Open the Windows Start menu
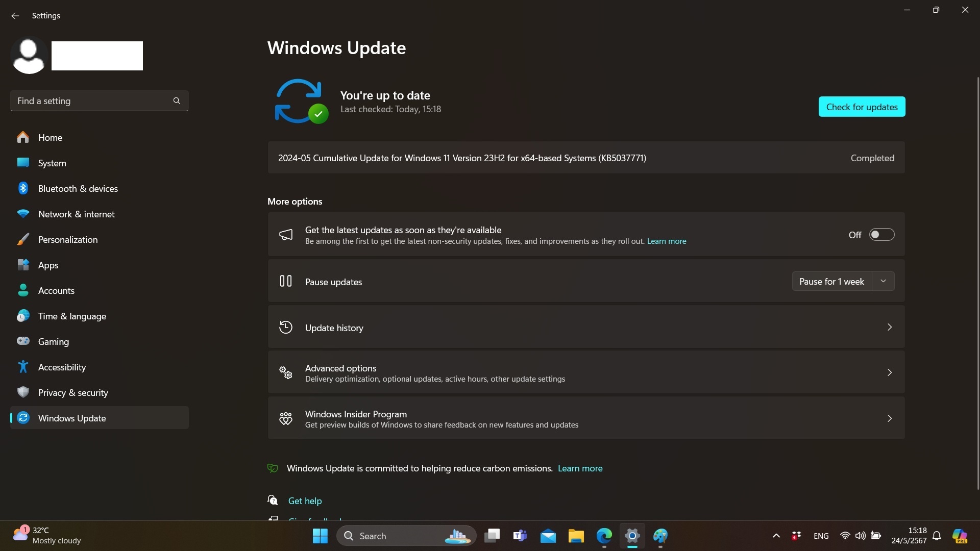The height and width of the screenshot is (551, 980). (320, 536)
